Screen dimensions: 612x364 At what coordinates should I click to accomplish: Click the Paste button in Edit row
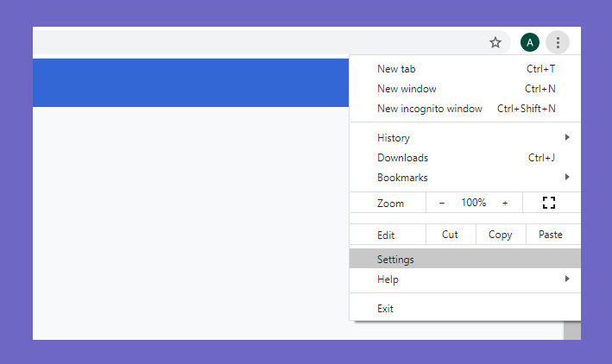(x=551, y=235)
